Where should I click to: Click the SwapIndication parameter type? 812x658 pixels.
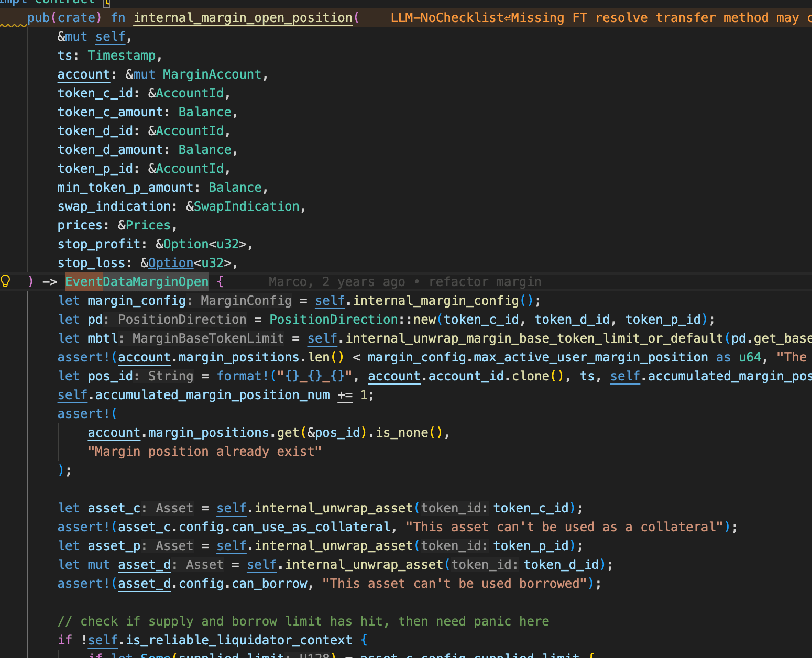point(246,206)
